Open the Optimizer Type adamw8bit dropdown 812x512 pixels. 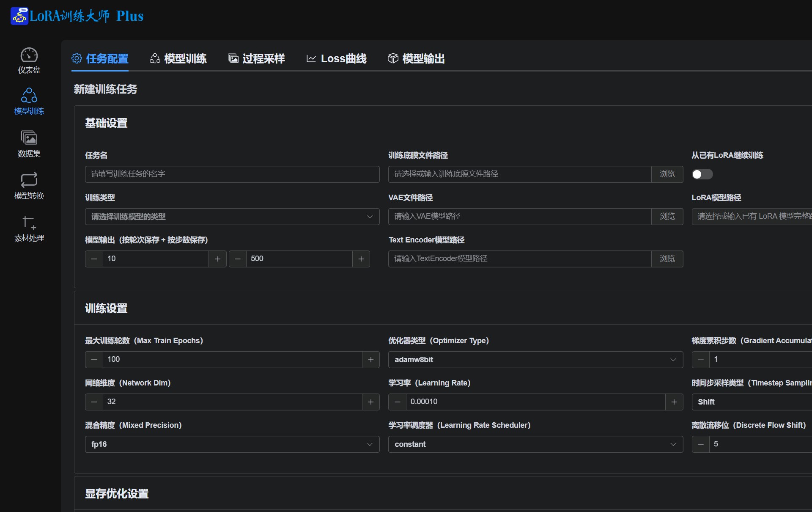click(x=535, y=360)
